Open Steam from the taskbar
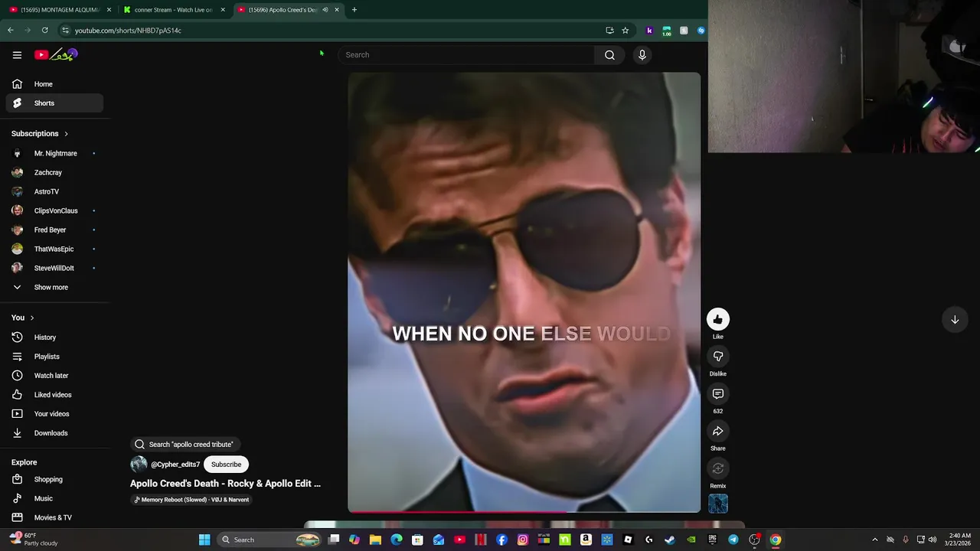 pos(670,540)
